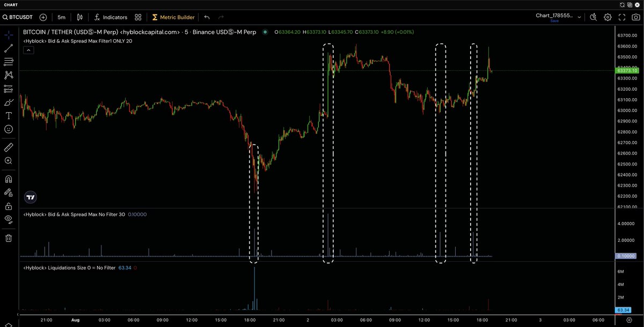The height and width of the screenshot is (327, 644).
Task: Open the forecasting and measurement tools
Action: click(x=9, y=89)
